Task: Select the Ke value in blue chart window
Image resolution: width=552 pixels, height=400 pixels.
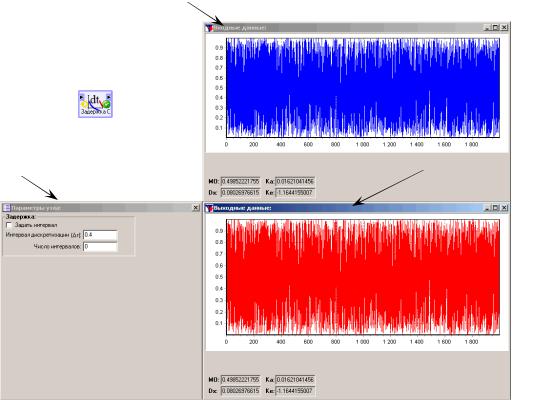Action: pos(295,193)
